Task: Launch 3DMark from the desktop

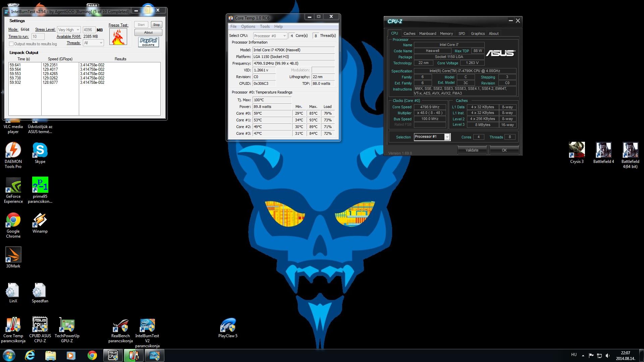Action: pos(13,257)
